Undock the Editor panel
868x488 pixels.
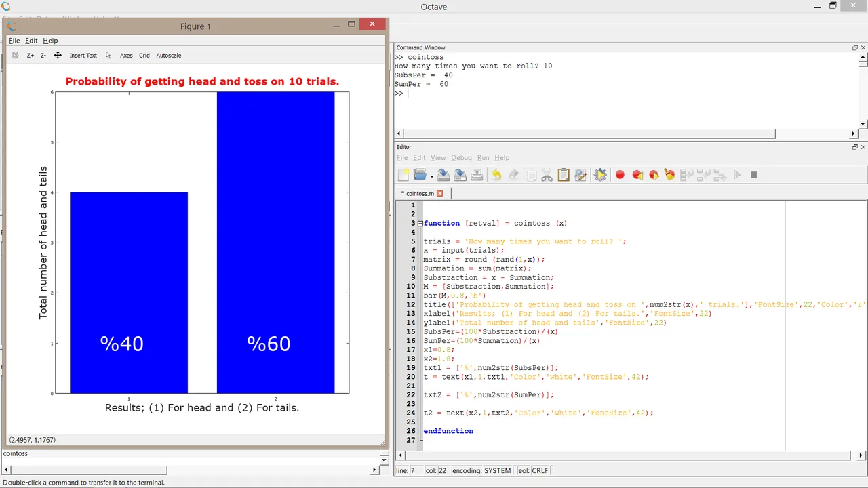855,147
